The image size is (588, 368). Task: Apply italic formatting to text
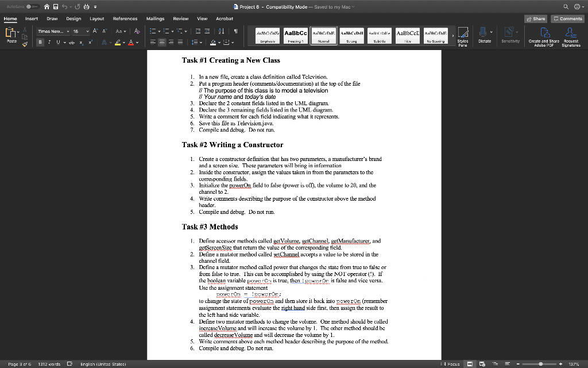pos(49,42)
